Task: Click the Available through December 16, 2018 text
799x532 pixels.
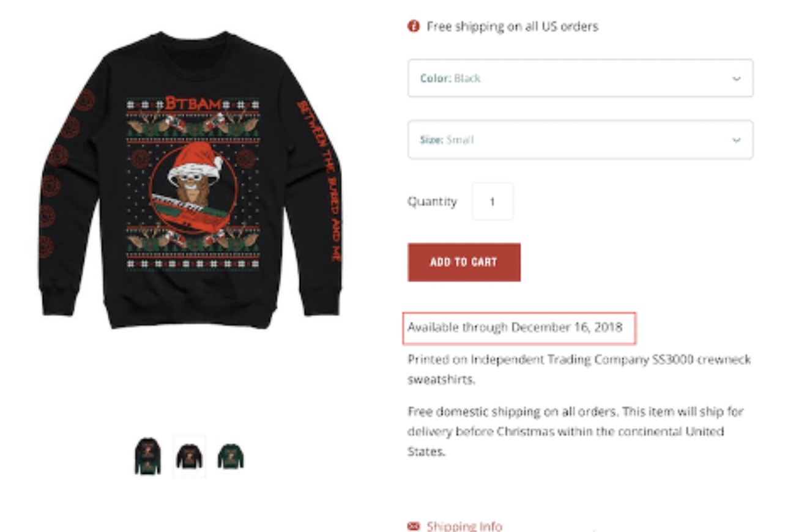Action: click(x=515, y=327)
